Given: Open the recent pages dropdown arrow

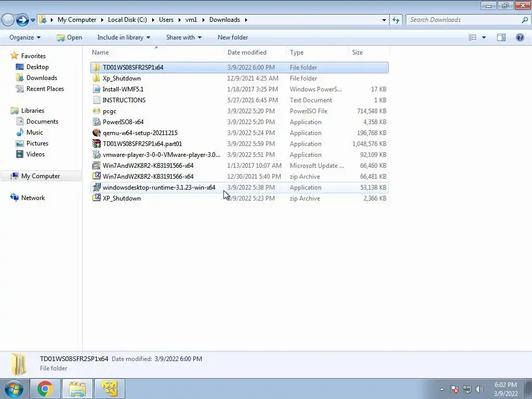Looking at the screenshot, I should (x=33, y=20).
